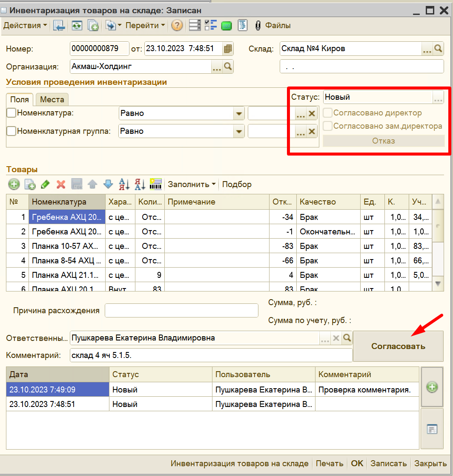453x476 pixels.
Task: Click the help question mark icon
Action: [177, 26]
